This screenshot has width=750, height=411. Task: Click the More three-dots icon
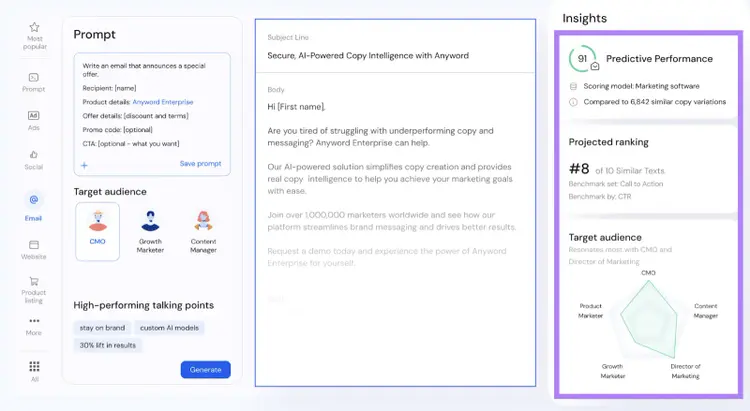coord(34,321)
